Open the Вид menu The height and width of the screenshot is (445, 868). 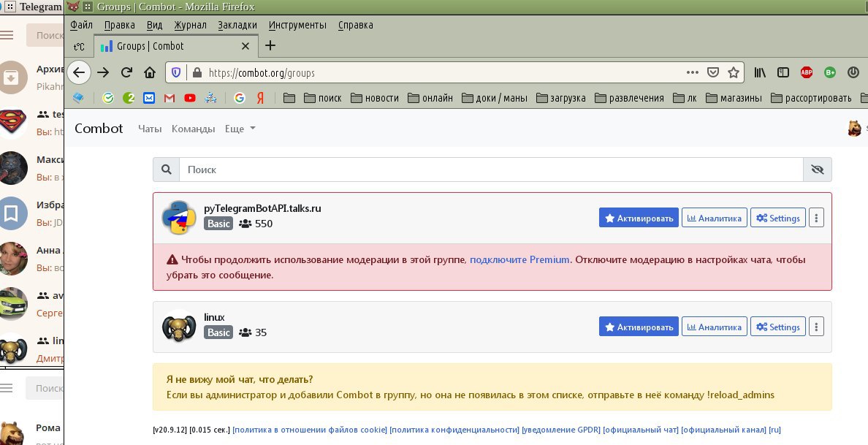(154, 25)
